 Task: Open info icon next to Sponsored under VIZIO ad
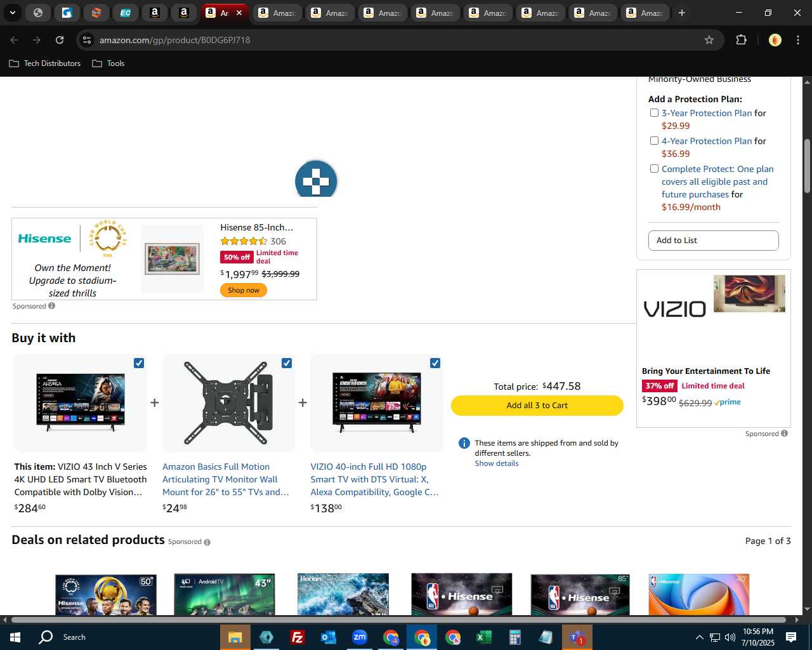[x=785, y=434]
